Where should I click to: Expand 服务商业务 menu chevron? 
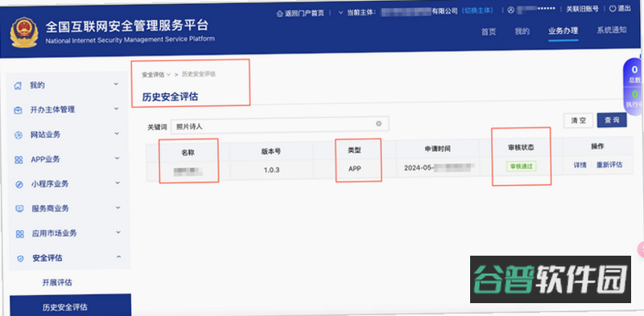[x=118, y=207]
